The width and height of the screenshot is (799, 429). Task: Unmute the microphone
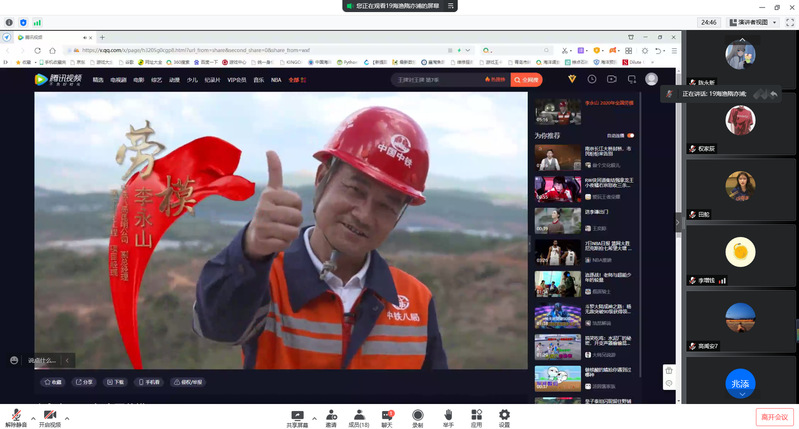pos(17,415)
